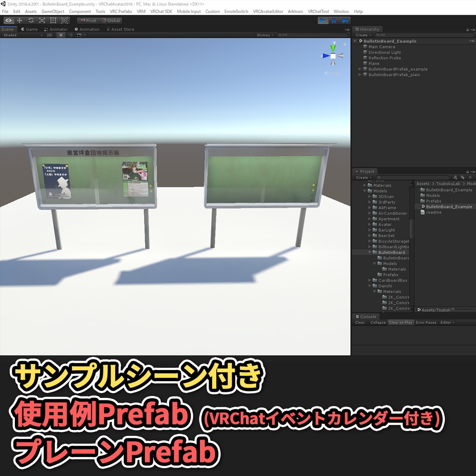Open the Gizmos dropdown in the Scene view
This screenshot has width=476, height=476.
[x=266, y=34]
